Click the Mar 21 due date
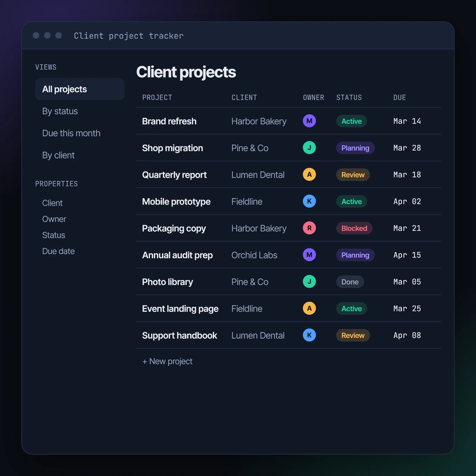This screenshot has width=476, height=476. pos(407,228)
